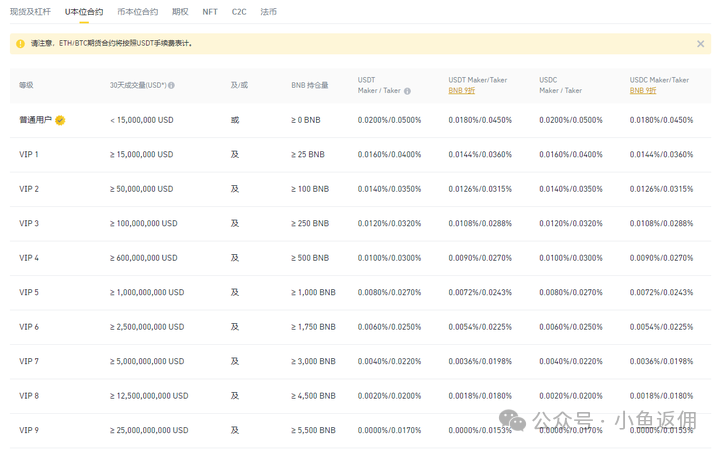Image resolution: width=720 pixels, height=450 pixels.
Task: Switch to the 现货及杠杆 tab
Action: (x=30, y=11)
